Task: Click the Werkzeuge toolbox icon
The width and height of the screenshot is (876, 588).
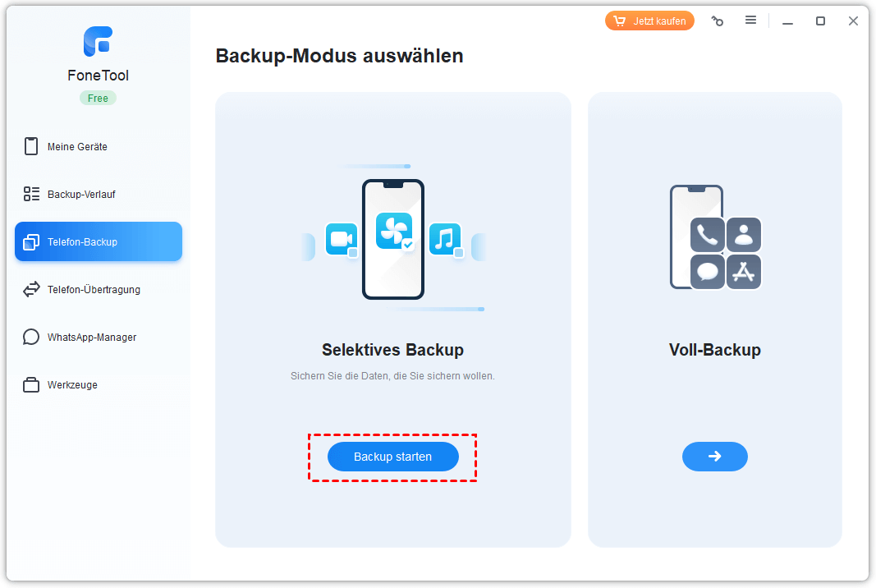Action: pyautogui.click(x=31, y=385)
